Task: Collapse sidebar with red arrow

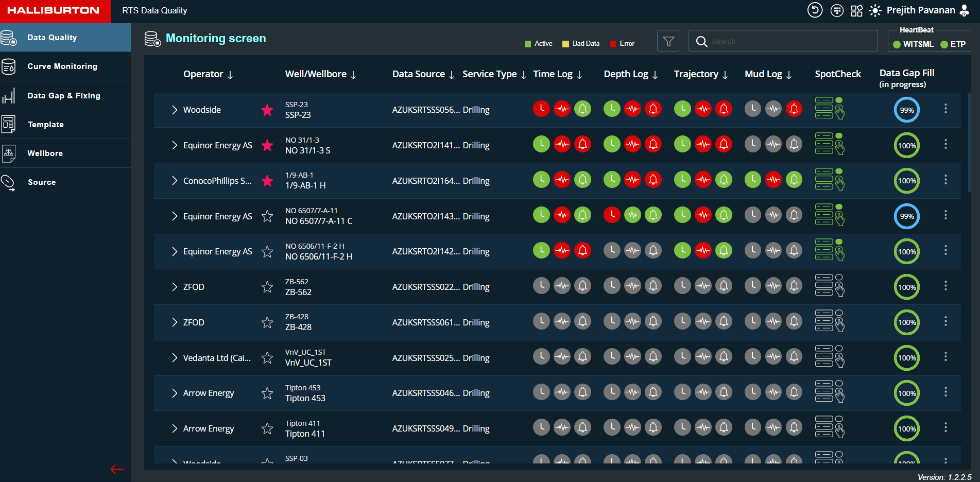Action: pyautogui.click(x=117, y=469)
